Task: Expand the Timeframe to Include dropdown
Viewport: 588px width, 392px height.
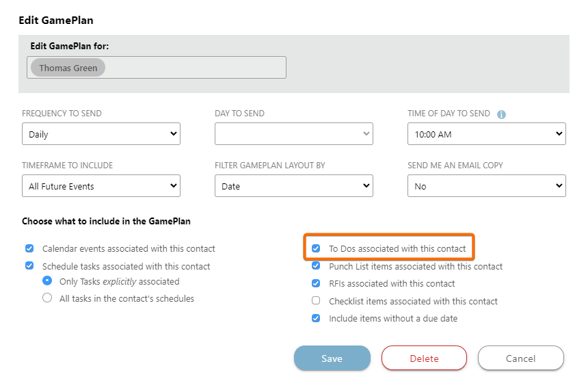Action: (101, 185)
